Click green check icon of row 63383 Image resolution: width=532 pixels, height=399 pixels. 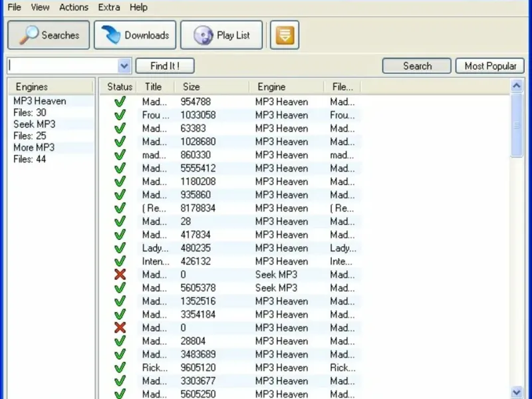120,128
